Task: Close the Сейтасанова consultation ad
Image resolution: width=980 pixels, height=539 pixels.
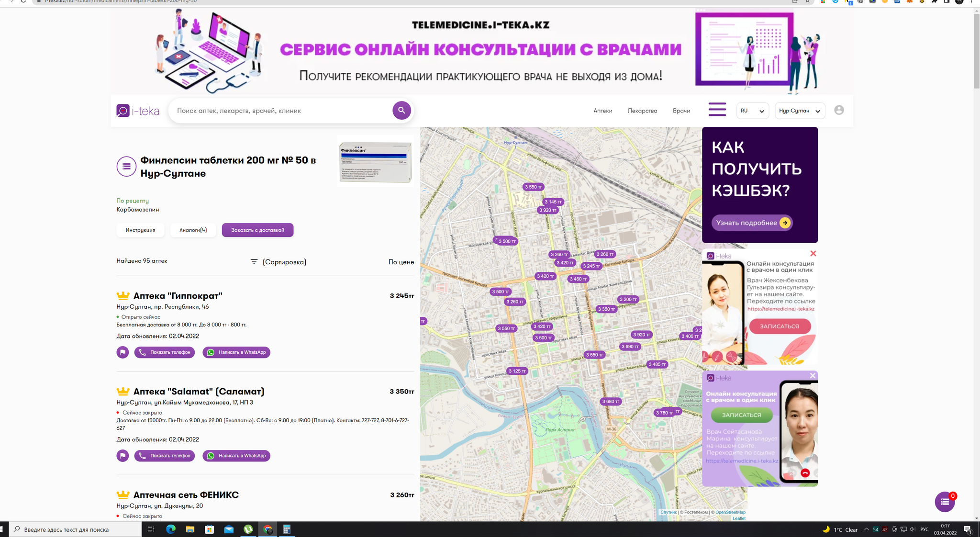Action: point(813,376)
